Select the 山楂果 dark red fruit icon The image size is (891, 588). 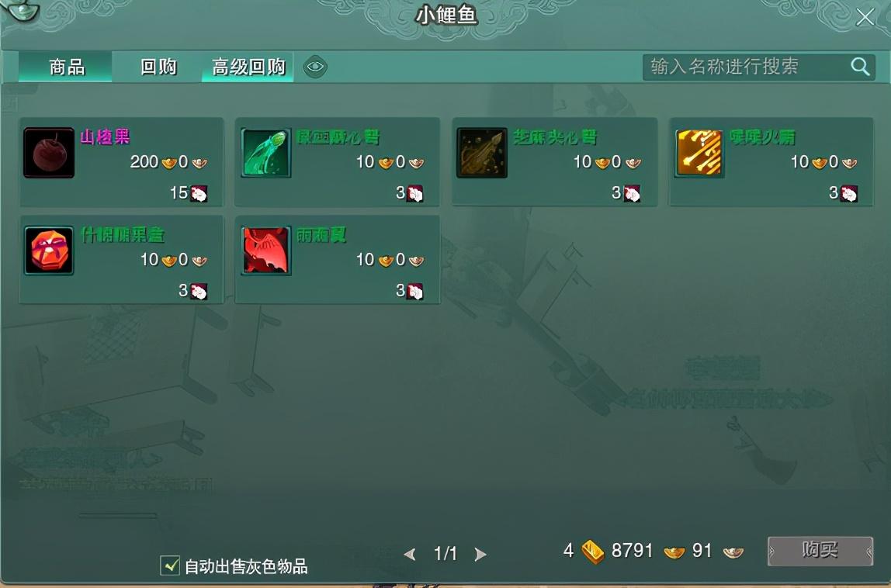(x=49, y=153)
